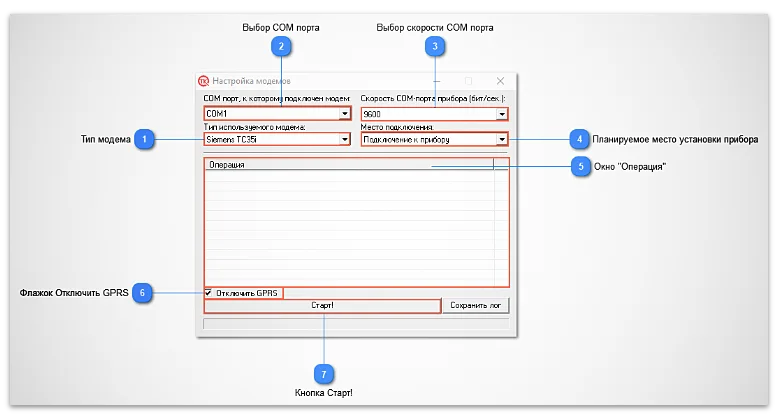Click inside the empty operations log list
Viewport: 780px width, 418px height.
(348, 230)
